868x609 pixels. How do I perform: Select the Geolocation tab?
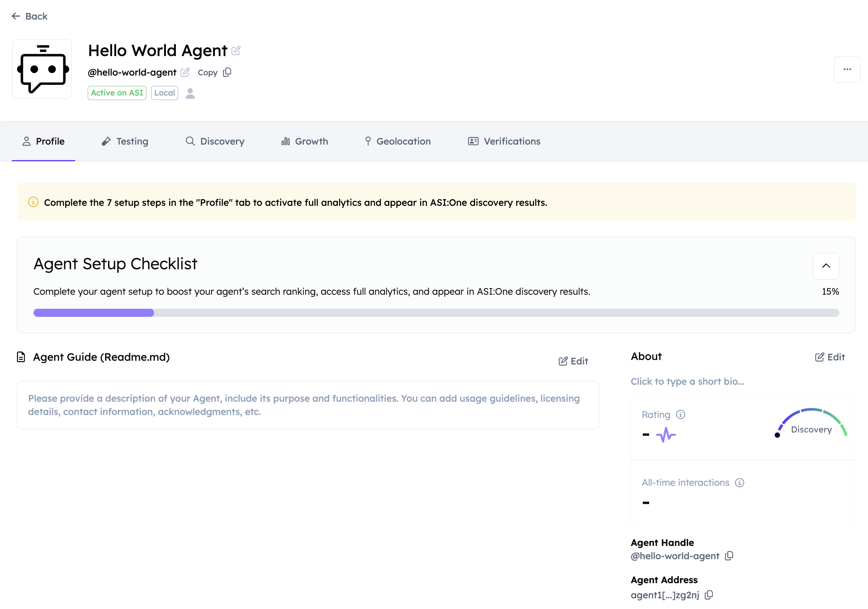(x=397, y=142)
